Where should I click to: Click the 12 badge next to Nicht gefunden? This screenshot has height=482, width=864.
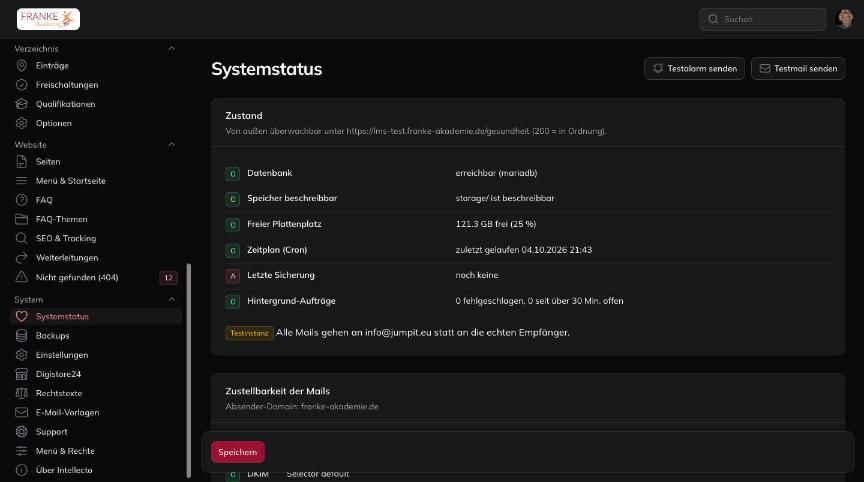point(168,278)
